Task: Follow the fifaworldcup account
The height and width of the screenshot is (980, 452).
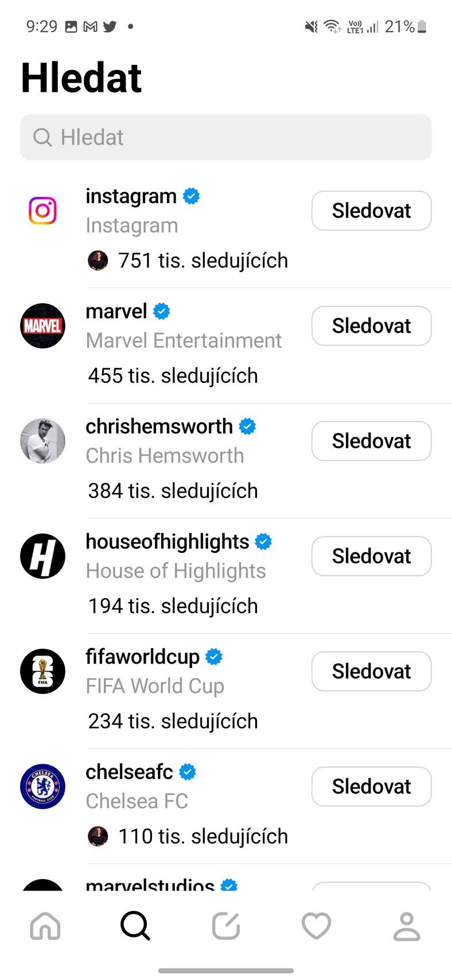Action: (x=371, y=671)
